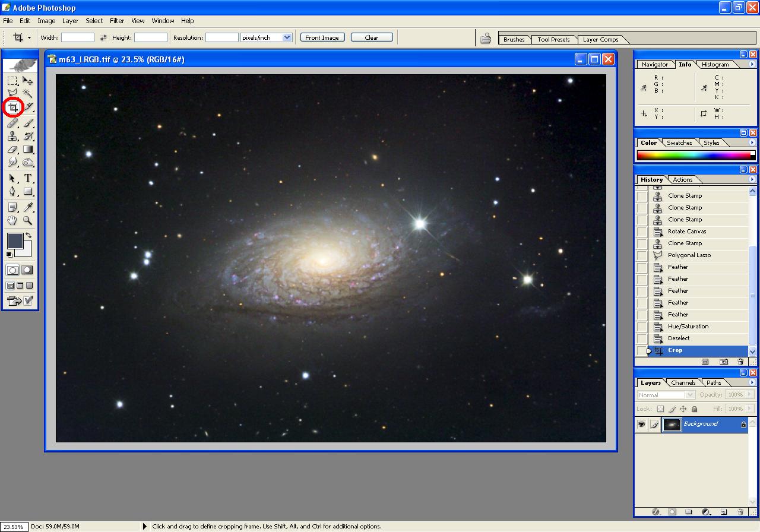Select the Magic Wand tool
This screenshot has height=532, width=760.
tap(28, 94)
